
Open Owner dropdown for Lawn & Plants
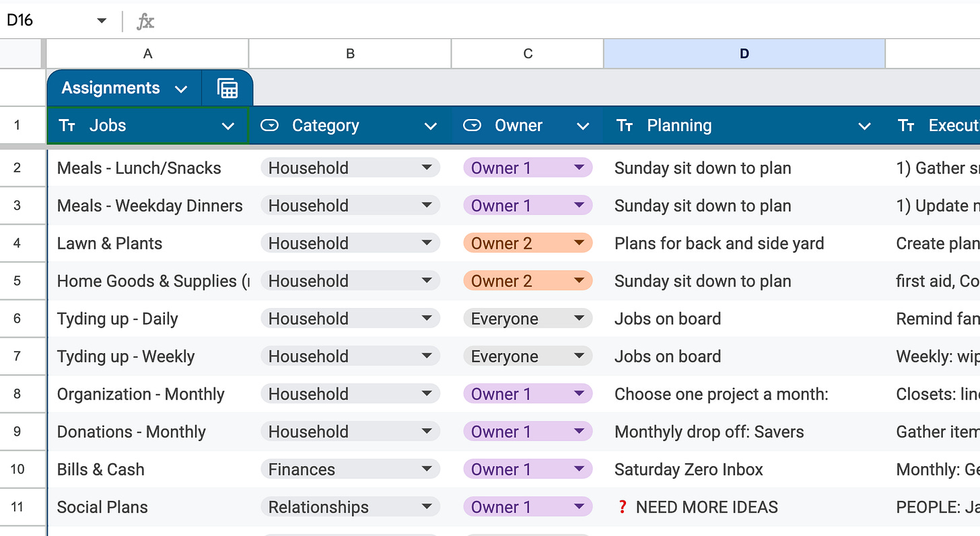point(579,243)
